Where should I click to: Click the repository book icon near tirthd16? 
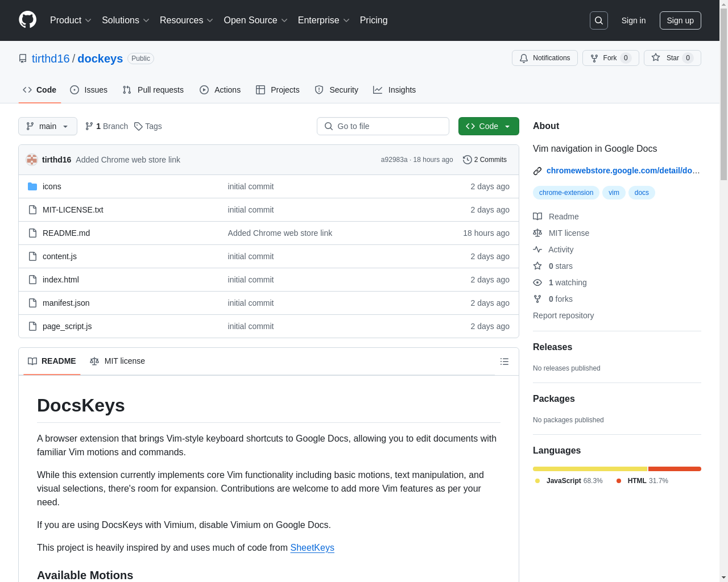[x=23, y=59]
